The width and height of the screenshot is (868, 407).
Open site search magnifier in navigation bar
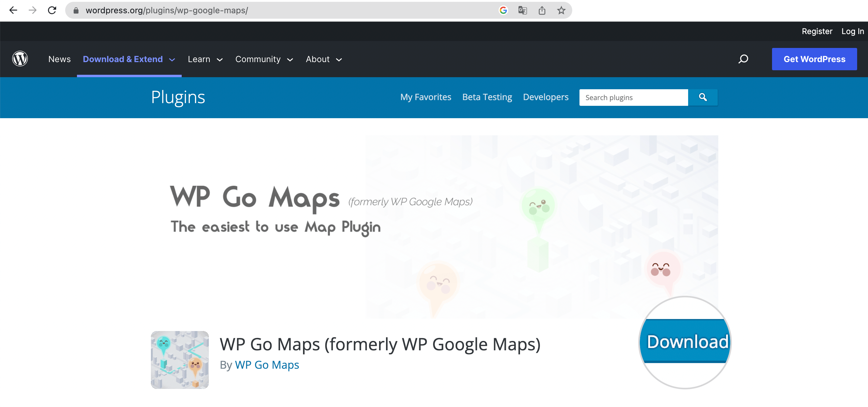pyautogui.click(x=743, y=59)
